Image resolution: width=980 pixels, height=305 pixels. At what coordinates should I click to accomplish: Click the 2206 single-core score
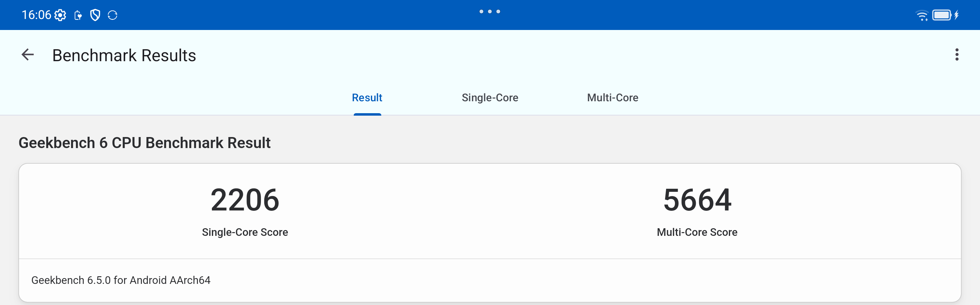click(245, 200)
